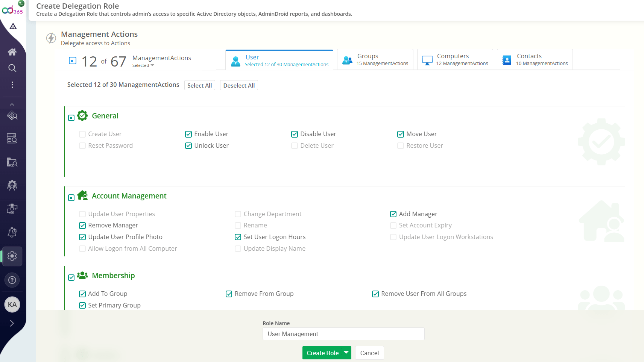
Task: Select the User tab
Action: click(x=279, y=60)
